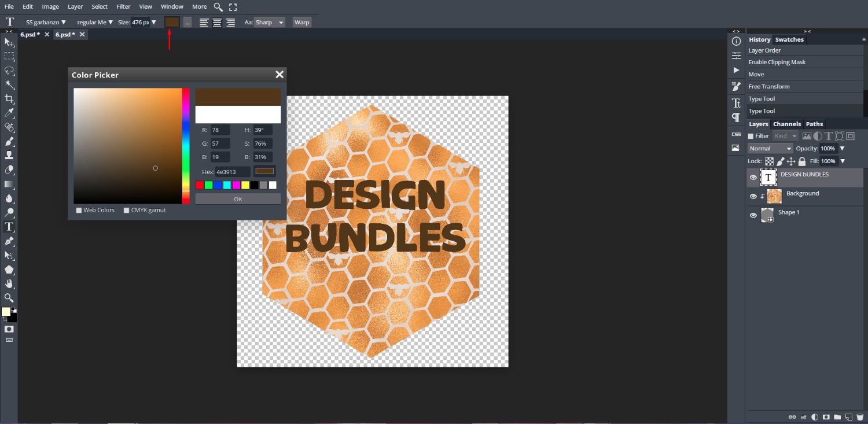Open layer effects via eff button

pos(804,416)
